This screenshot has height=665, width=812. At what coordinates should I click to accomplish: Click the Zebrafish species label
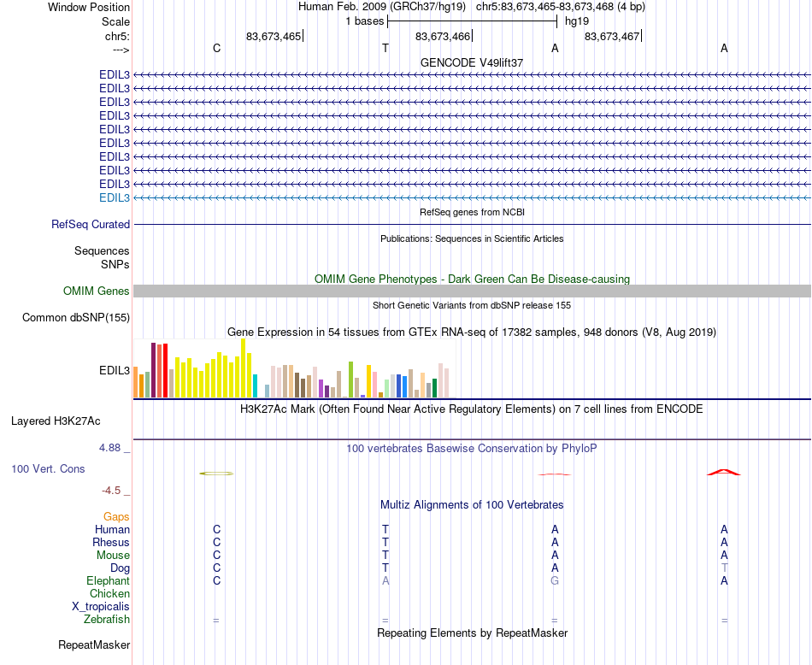107,619
